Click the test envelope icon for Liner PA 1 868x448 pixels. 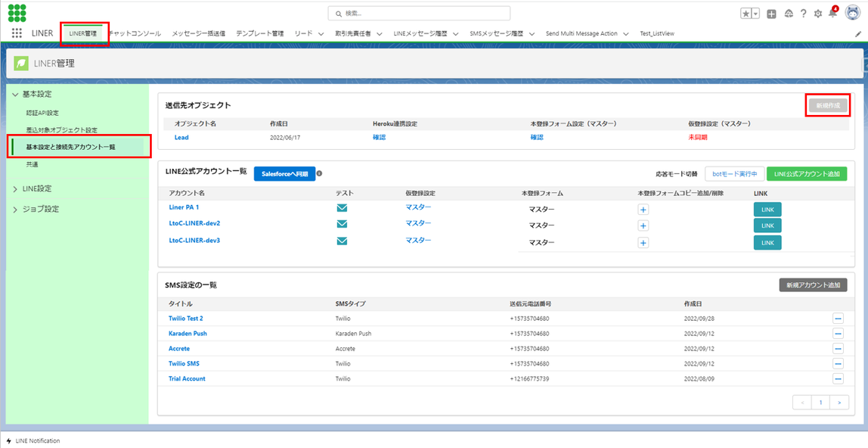tap(342, 208)
